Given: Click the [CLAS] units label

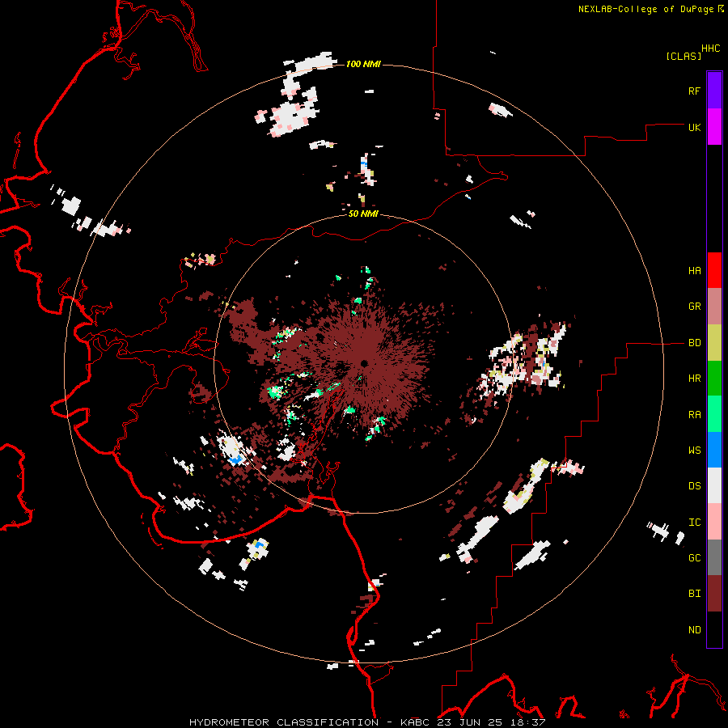Looking at the screenshot, I should [x=684, y=56].
